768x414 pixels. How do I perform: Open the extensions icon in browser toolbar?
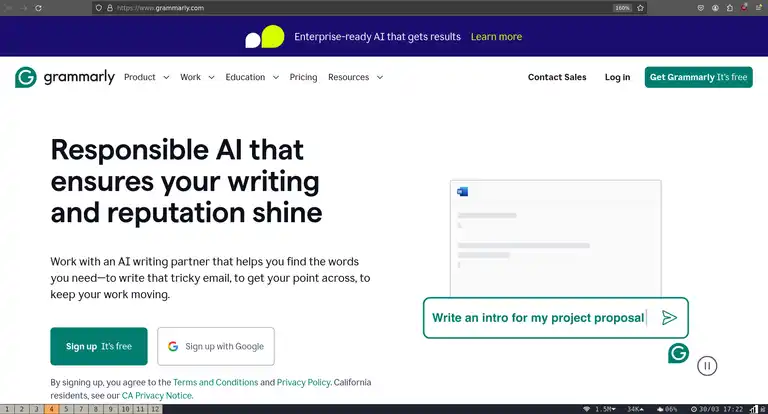(730, 8)
